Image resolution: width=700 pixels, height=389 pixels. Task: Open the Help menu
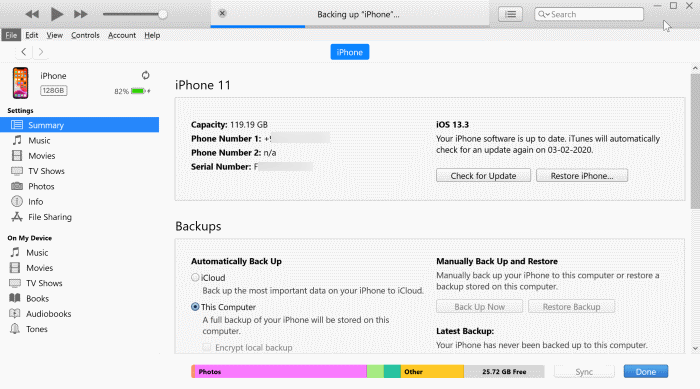click(x=152, y=35)
